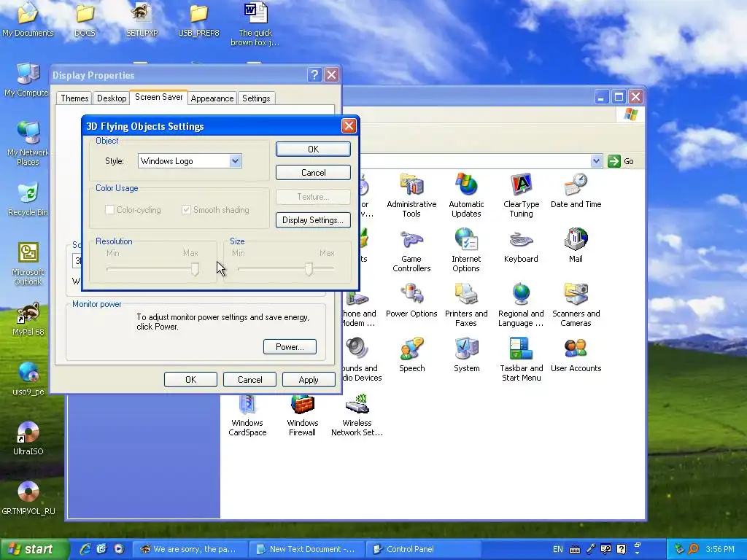The image size is (747, 560).
Task: Click the Size slider thumb
Action: (309, 269)
